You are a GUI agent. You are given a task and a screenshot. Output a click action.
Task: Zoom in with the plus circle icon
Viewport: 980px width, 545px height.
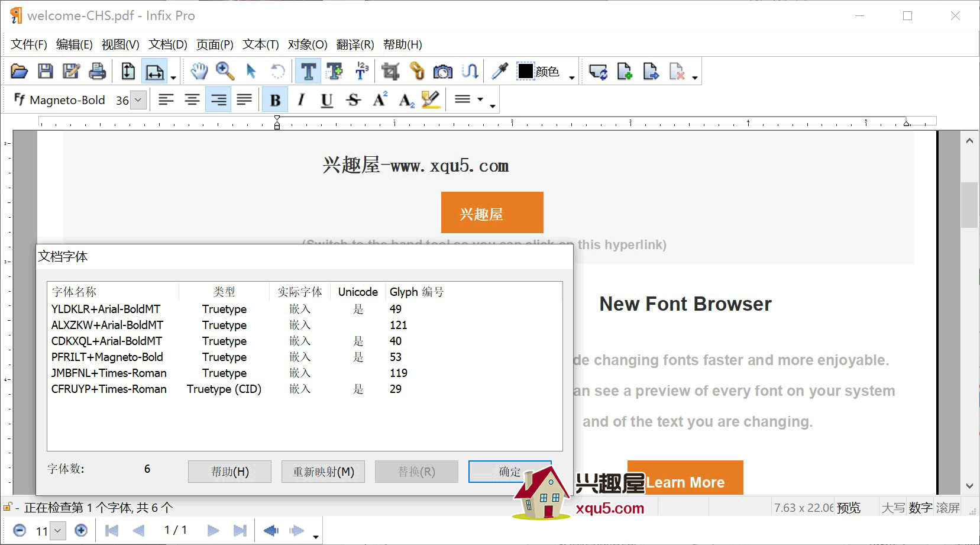coord(81,530)
